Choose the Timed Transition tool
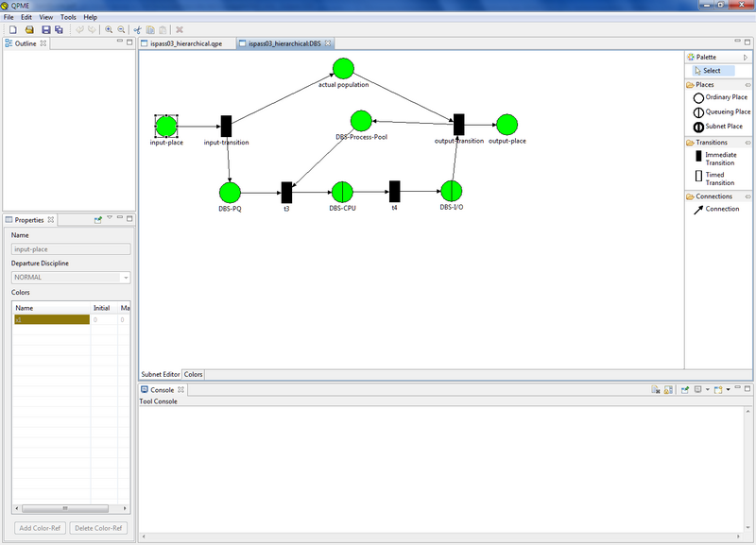This screenshot has height=545, width=756. (720, 179)
